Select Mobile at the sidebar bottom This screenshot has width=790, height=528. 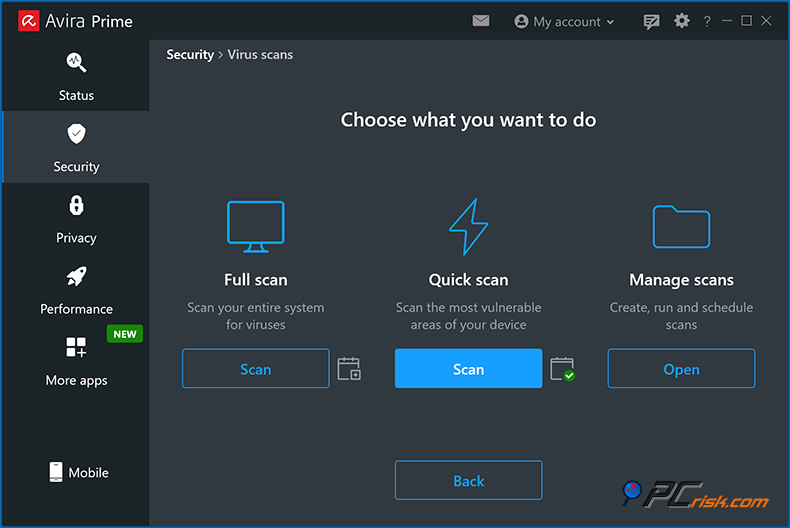(78, 472)
